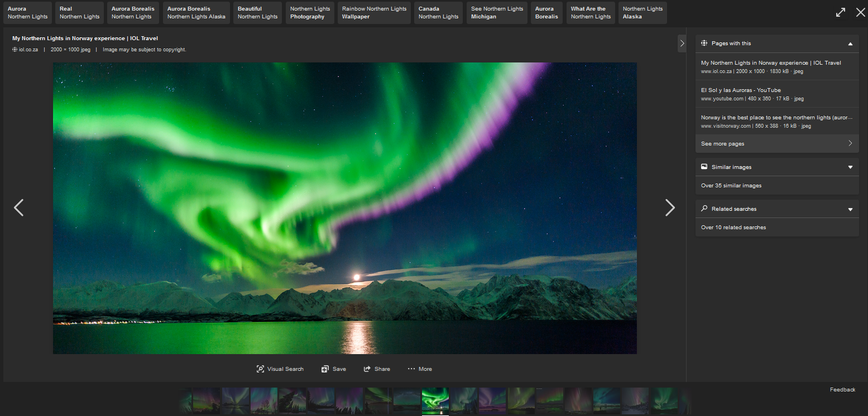Screen dimensions: 868x416
Task: Open El Sol y las Auroras YouTube result
Action: [x=740, y=90]
